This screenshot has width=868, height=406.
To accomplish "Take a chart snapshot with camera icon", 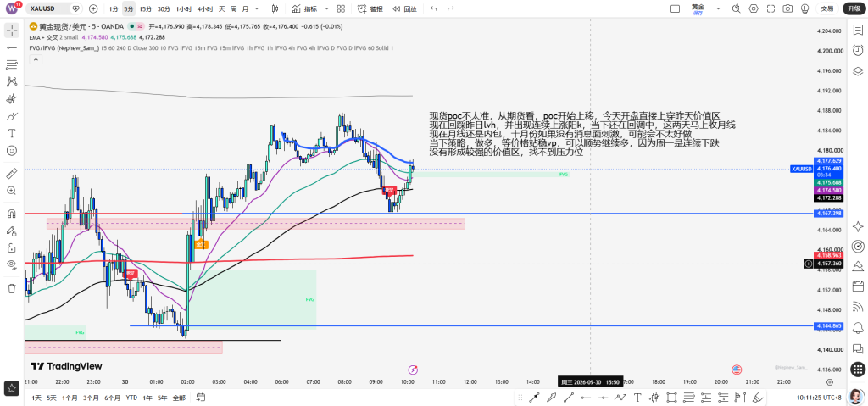I will tap(787, 8).
